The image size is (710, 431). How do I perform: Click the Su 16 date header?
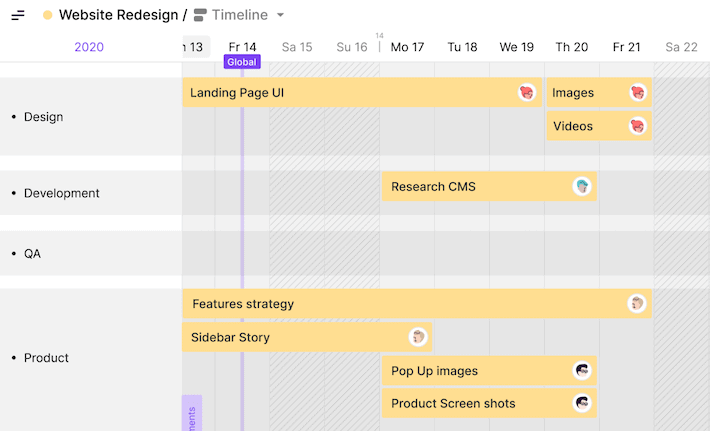(352, 47)
